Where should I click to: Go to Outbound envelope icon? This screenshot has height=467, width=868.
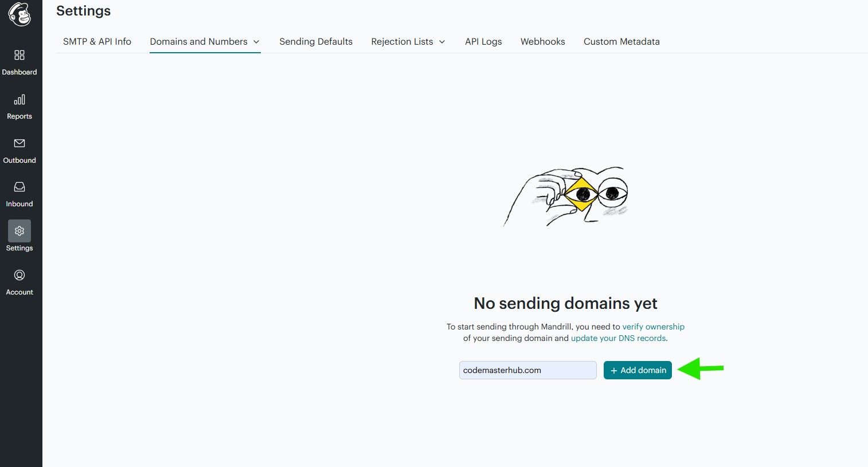point(19,143)
